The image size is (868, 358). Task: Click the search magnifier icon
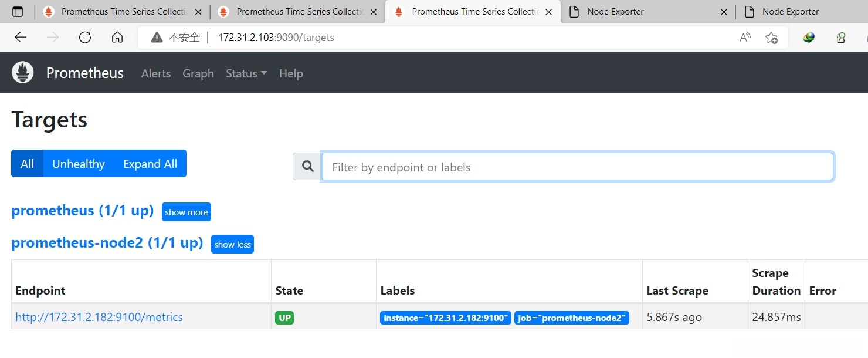(307, 167)
